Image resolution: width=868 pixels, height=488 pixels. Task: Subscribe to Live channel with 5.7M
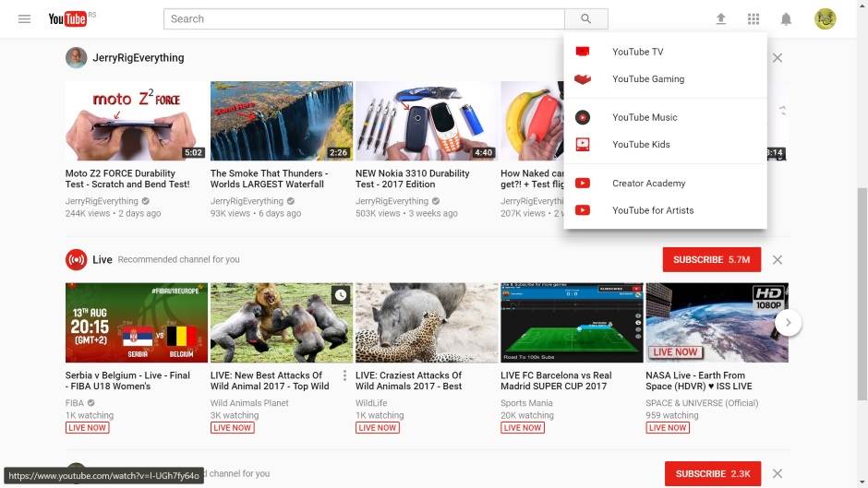[710, 260]
